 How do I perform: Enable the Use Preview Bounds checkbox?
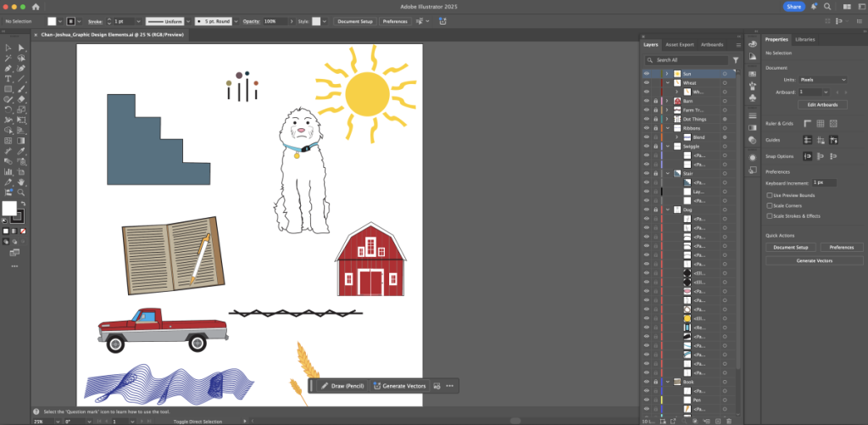769,195
